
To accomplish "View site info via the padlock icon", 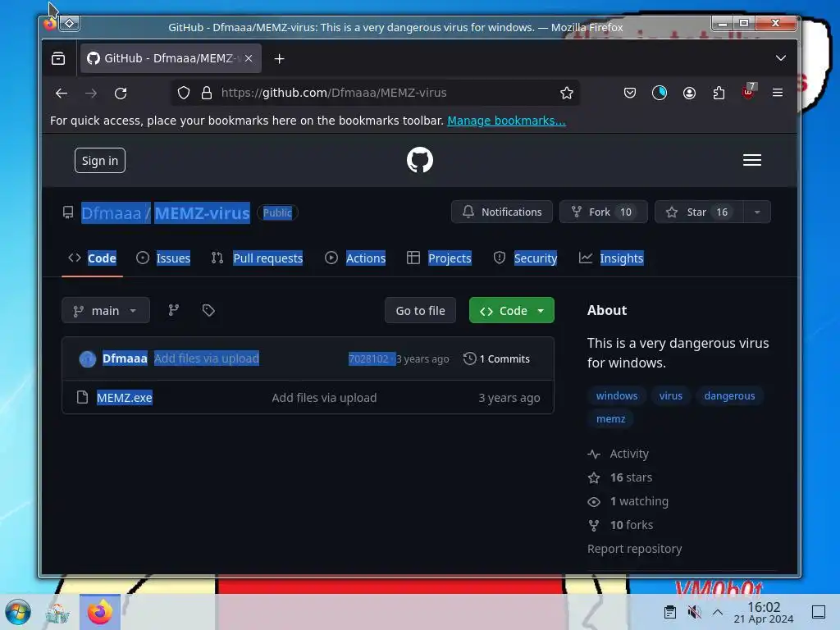I will tap(207, 94).
